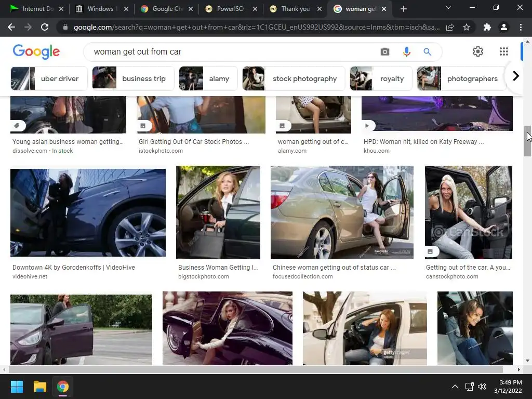Share this page via the share icon
This screenshot has height=399, width=532.
[x=450, y=27]
